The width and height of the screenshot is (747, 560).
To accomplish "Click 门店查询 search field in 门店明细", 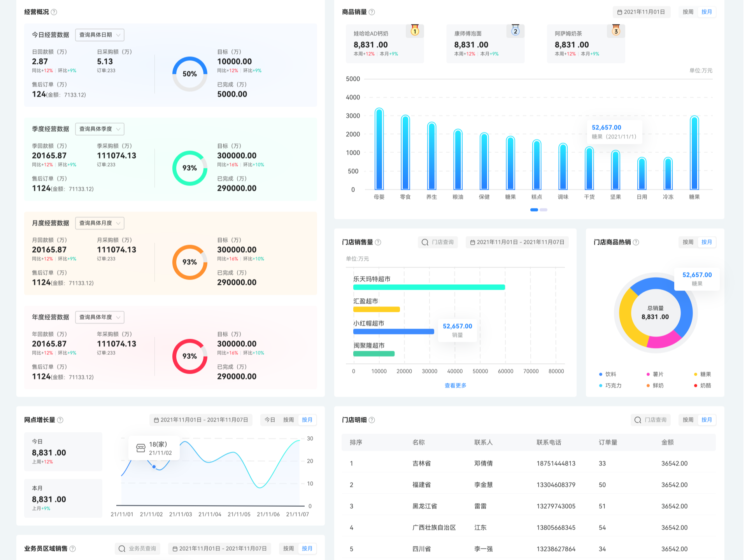I will pos(651,420).
